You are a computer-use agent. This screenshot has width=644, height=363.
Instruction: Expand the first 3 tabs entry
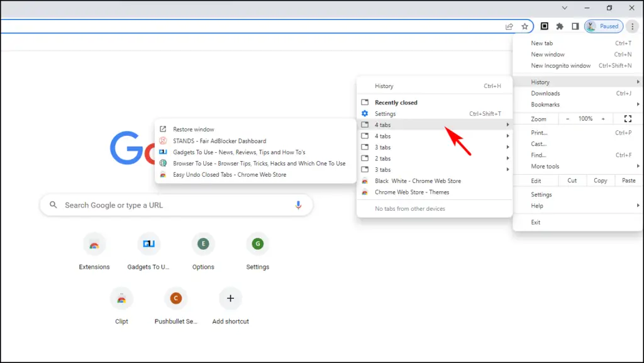[435, 147]
